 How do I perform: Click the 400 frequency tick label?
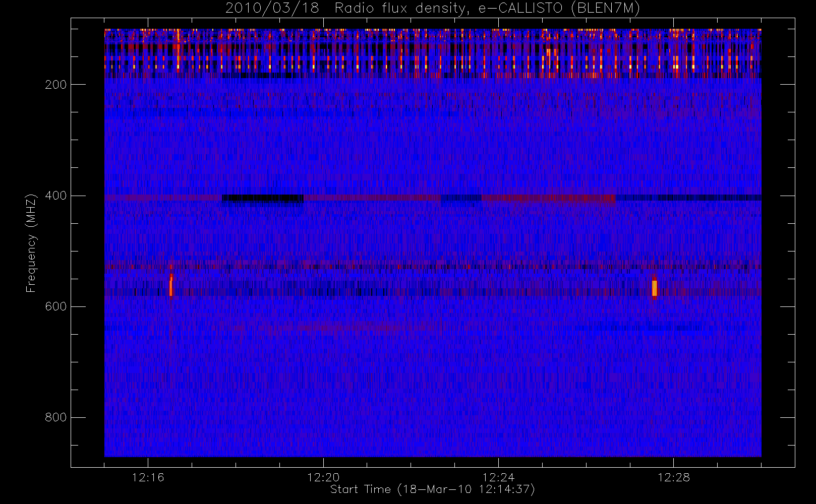55,196
